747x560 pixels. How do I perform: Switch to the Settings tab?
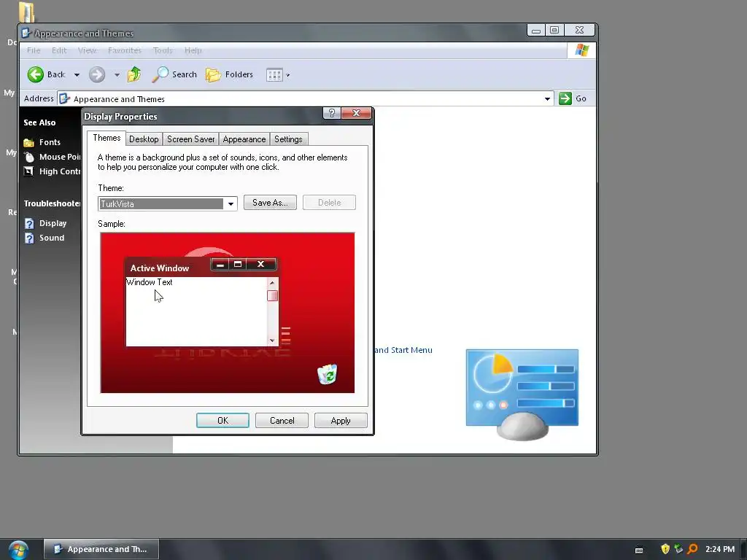coord(288,139)
